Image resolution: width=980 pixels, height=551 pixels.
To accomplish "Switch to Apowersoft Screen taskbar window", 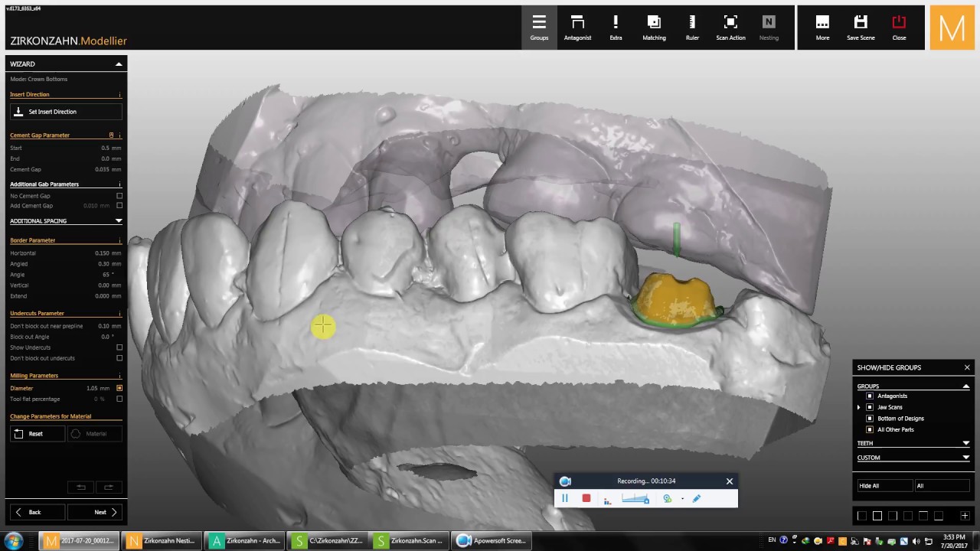I will coord(491,541).
